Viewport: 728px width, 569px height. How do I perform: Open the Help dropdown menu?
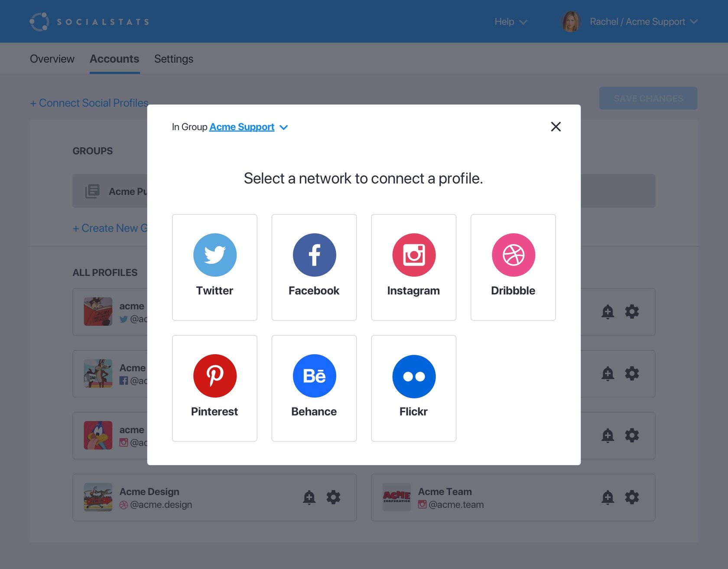510,22
